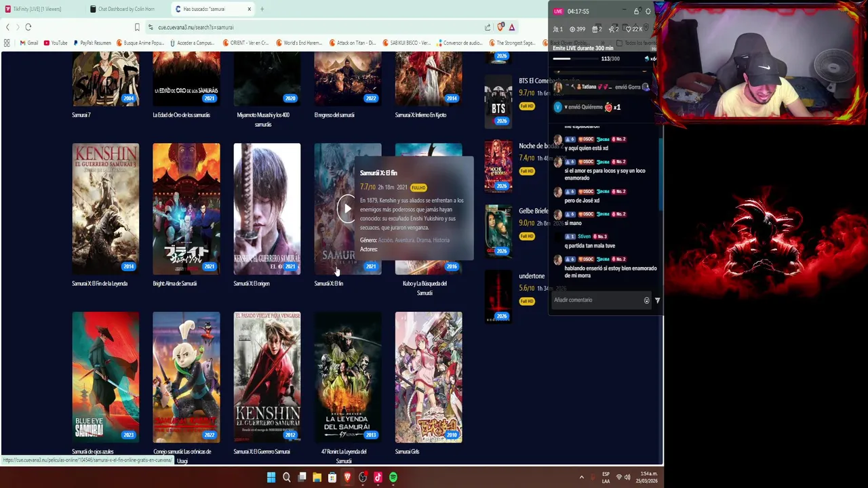Open BTS sidebar movie thumbnail
Image resolution: width=868 pixels, height=488 pixels.
pos(498,102)
